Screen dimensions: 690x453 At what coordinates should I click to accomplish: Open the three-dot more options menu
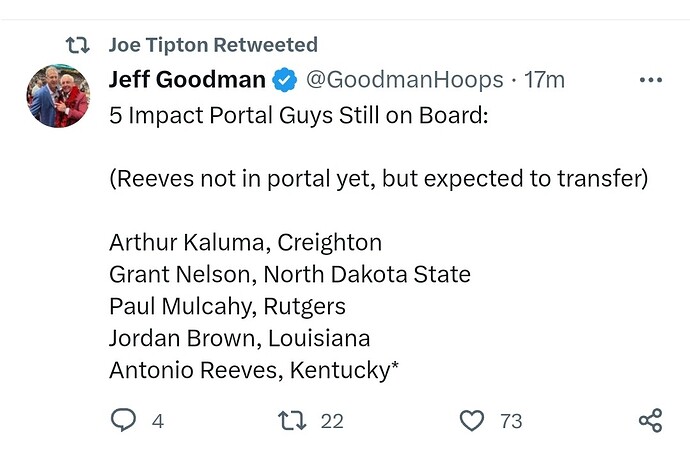coord(650,80)
